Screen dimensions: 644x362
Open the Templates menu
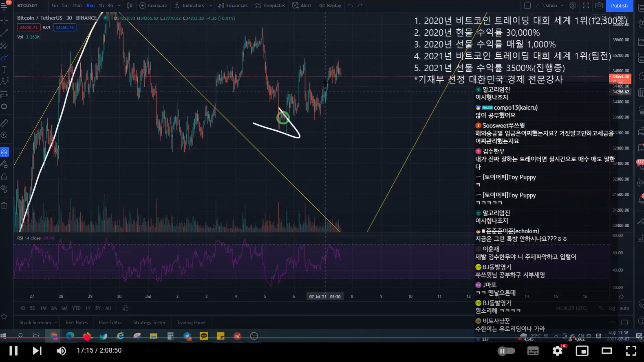[x=270, y=6]
